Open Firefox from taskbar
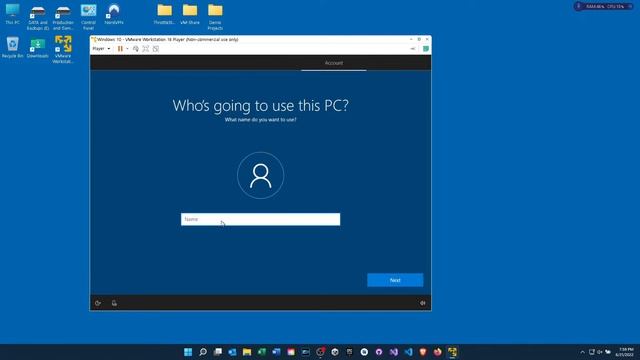640x360 pixels. (x=438, y=352)
